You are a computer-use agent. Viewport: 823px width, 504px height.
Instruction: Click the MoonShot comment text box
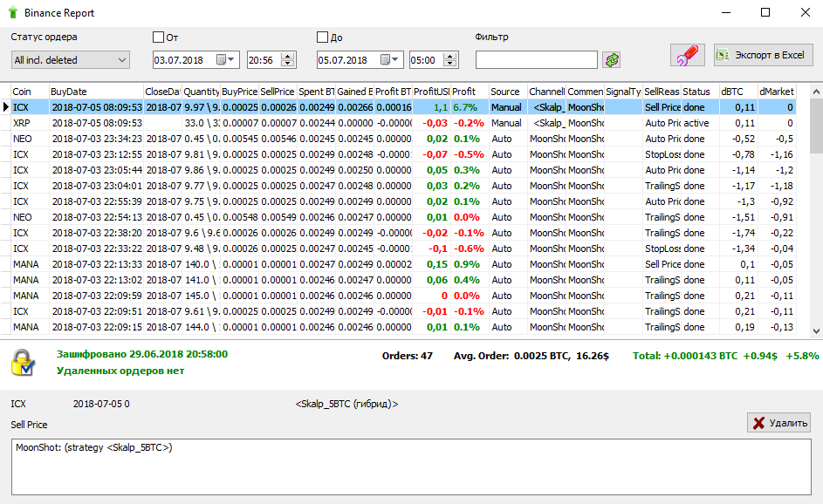(412, 467)
